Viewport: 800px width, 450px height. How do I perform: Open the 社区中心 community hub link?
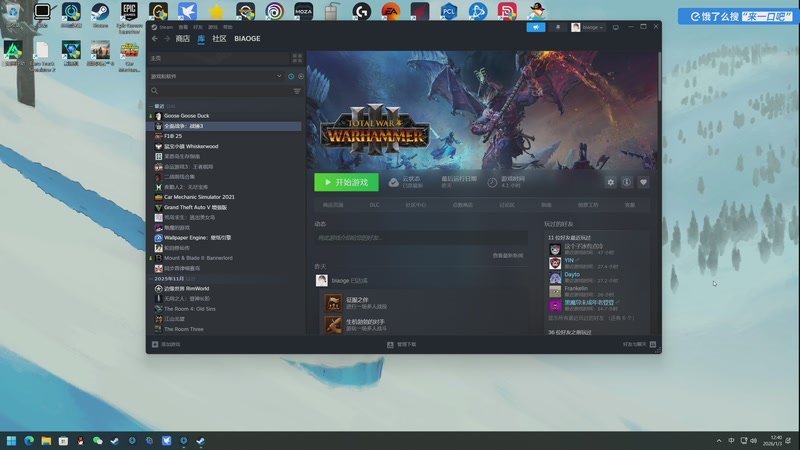tap(416, 205)
